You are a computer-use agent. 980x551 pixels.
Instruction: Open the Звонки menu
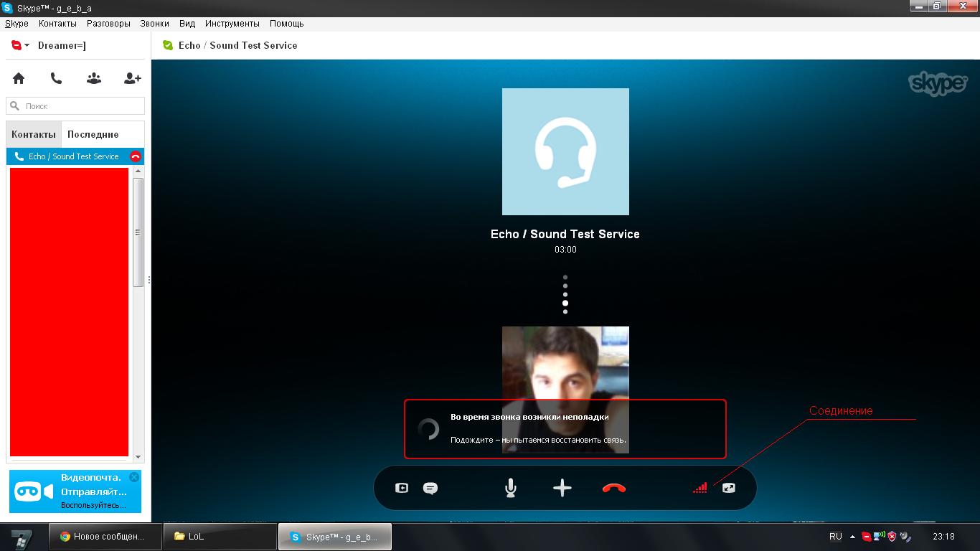coord(154,24)
